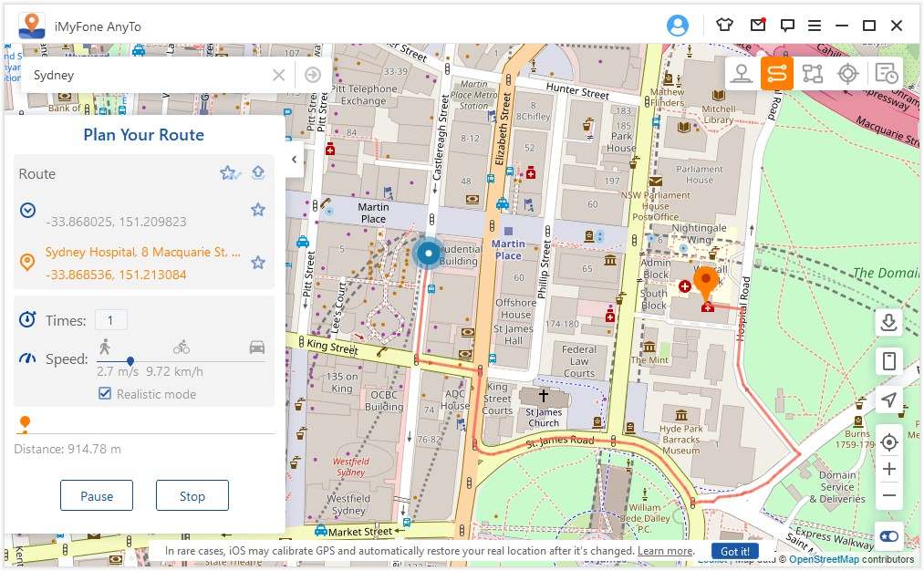The width and height of the screenshot is (924, 571).
Task: Star the start point -33.868025, 151.209823
Action: click(x=257, y=210)
